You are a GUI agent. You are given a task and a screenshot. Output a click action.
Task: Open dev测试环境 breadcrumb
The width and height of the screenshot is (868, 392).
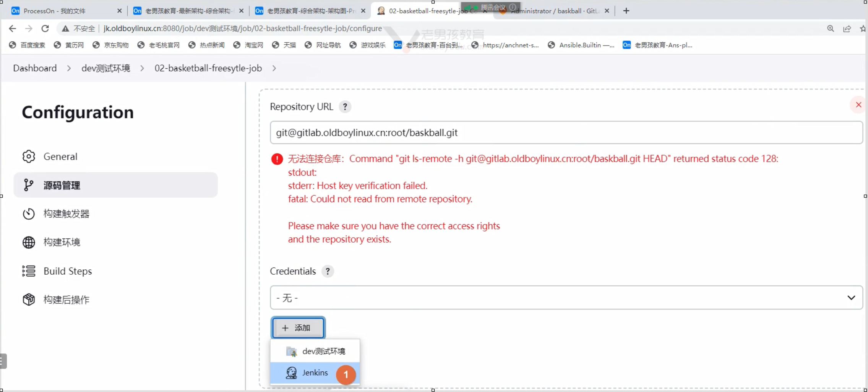tap(105, 68)
